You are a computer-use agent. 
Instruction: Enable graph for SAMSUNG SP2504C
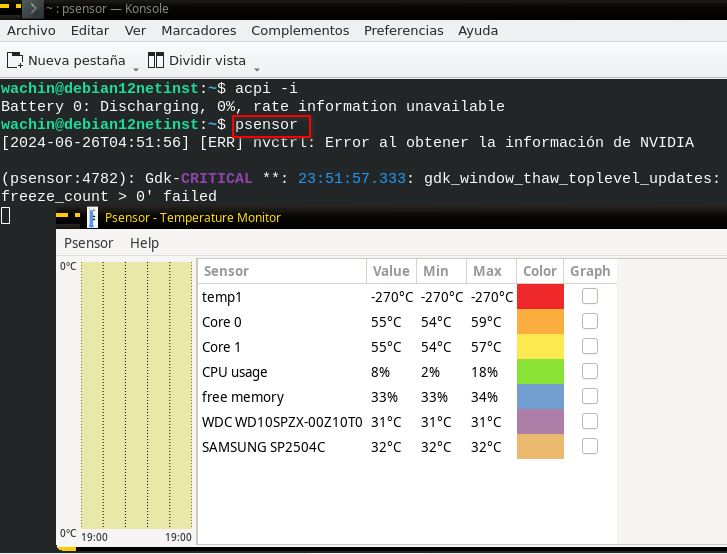pos(590,446)
